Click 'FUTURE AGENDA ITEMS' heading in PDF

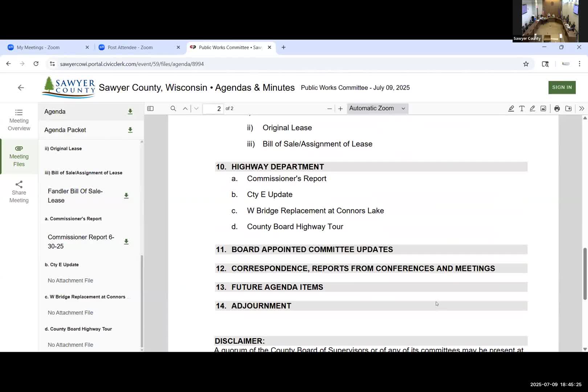(277, 287)
